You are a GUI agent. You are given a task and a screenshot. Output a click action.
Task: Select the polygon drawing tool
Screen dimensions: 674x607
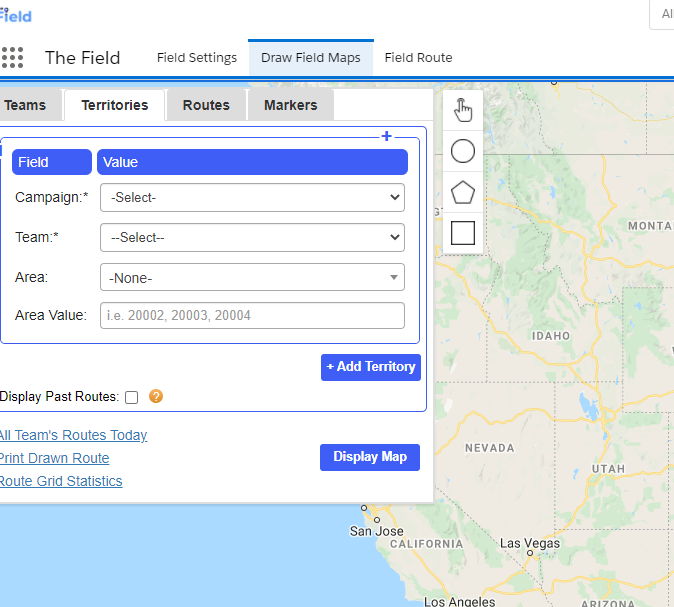[x=463, y=192]
